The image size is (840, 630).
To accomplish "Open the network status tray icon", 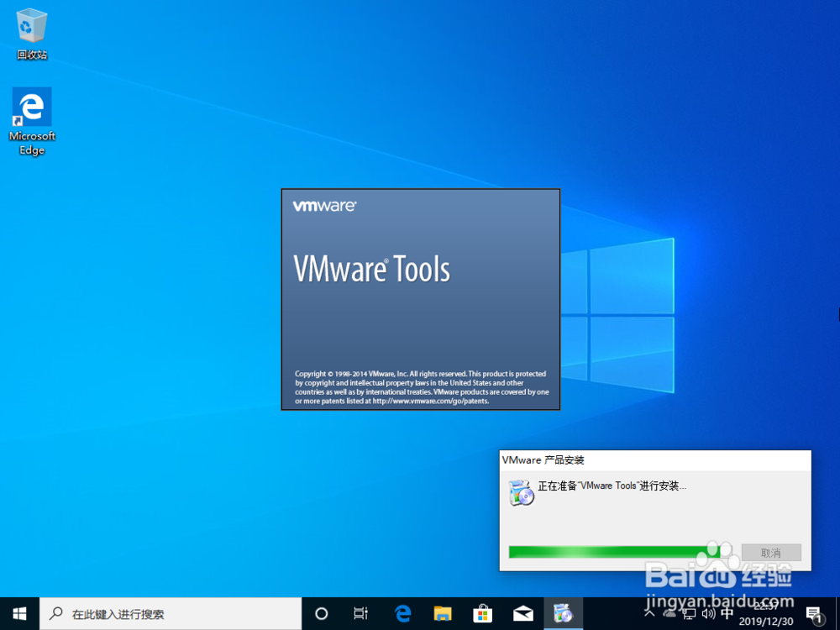I will (x=689, y=613).
